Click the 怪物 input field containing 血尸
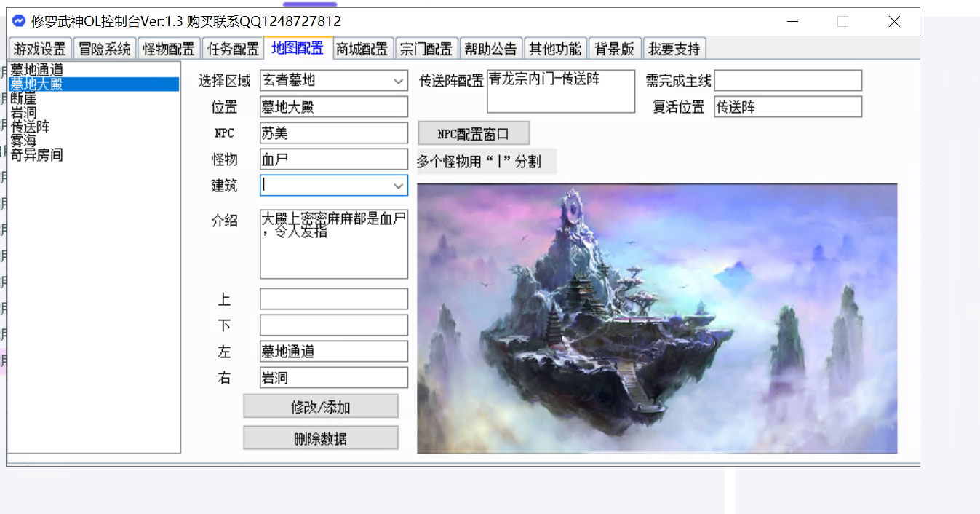This screenshot has width=980, height=514. click(333, 159)
